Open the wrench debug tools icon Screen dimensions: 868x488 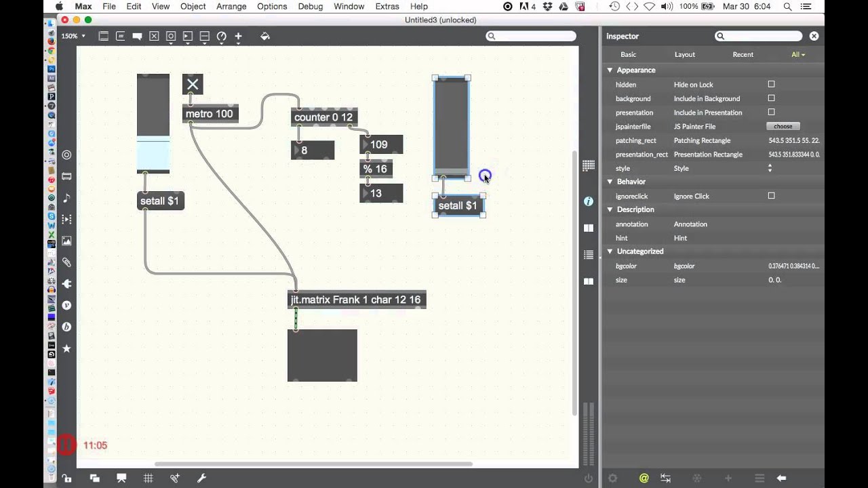(201, 478)
